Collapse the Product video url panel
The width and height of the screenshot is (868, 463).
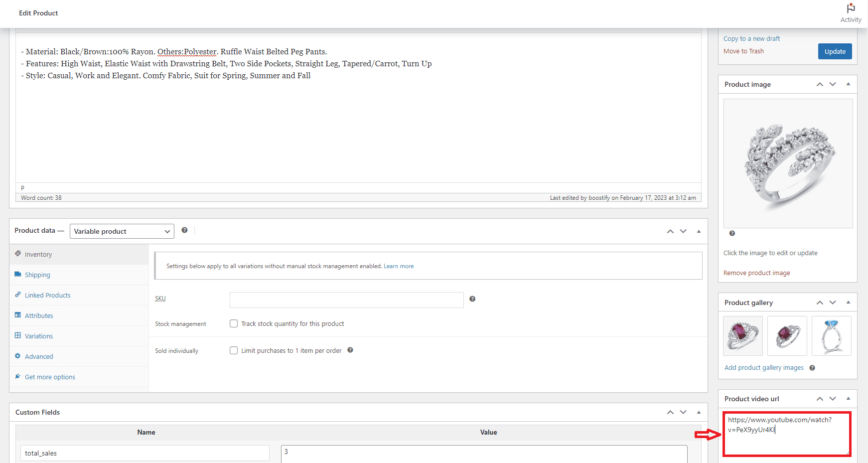pos(848,399)
